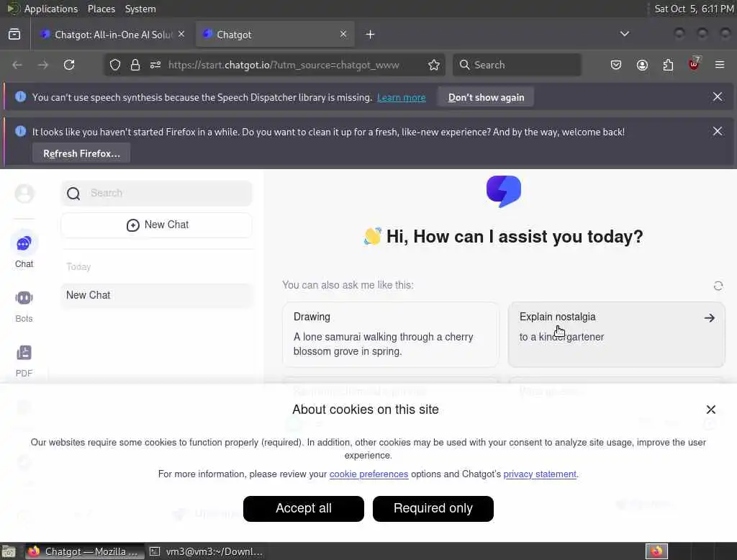Viewport: 737px width, 560px height.
Task: Expand list all tabs chevron
Action: click(x=625, y=34)
